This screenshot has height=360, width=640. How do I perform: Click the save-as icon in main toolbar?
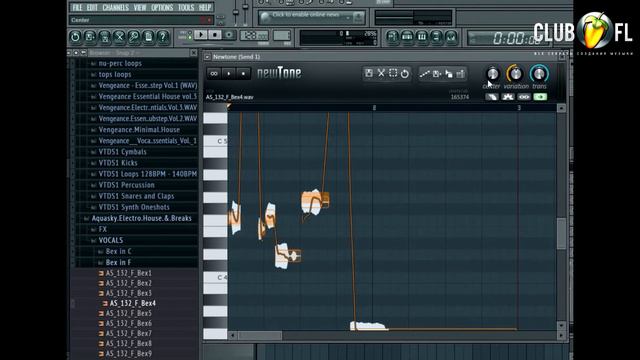pyautogui.click(x=90, y=37)
